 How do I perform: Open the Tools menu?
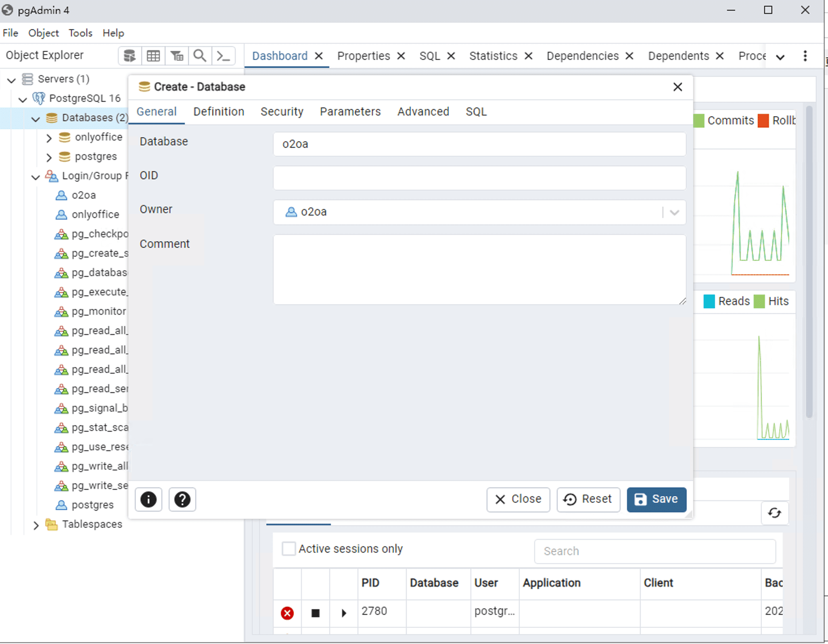pyautogui.click(x=80, y=33)
